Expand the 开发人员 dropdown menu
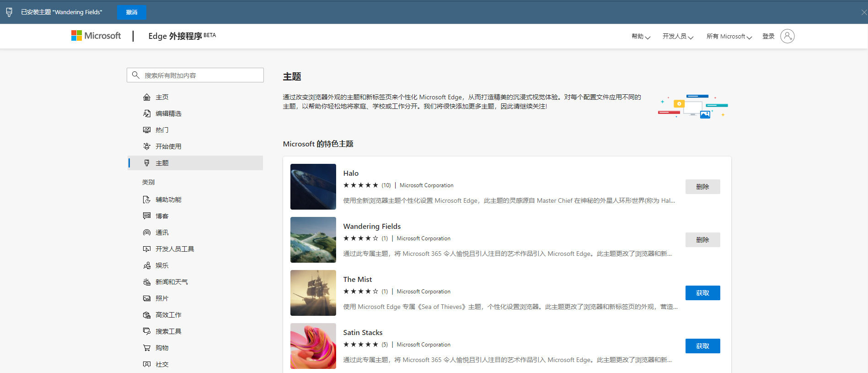Viewport: 868px width, 373px height. point(678,37)
